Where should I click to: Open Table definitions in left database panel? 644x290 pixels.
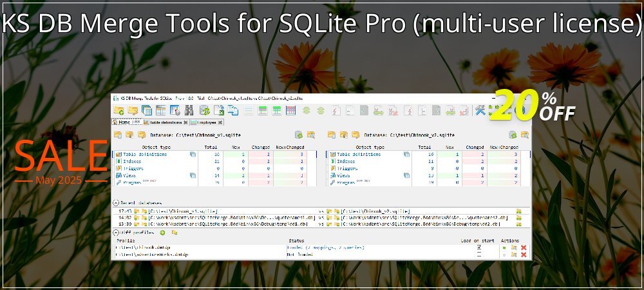(x=146, y=155)
